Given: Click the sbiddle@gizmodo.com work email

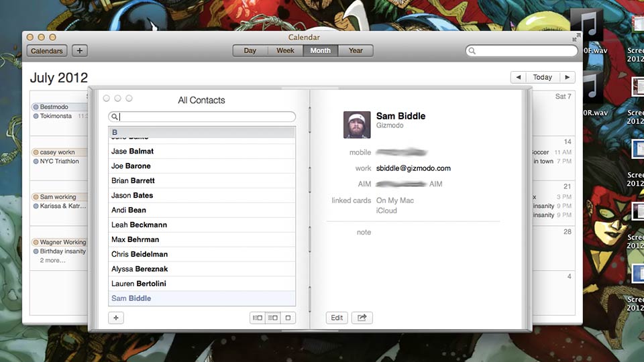Looking at the screenshot, I should coord(413,168).
